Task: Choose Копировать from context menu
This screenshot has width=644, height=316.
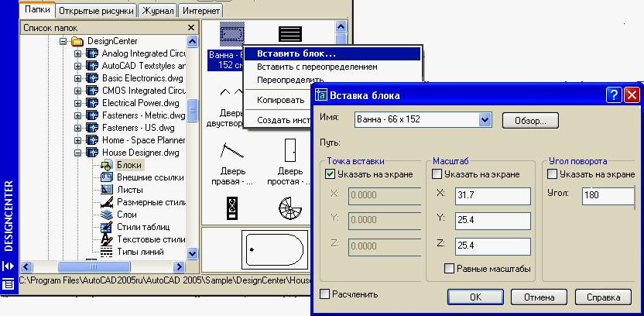Action: (281, 100)
